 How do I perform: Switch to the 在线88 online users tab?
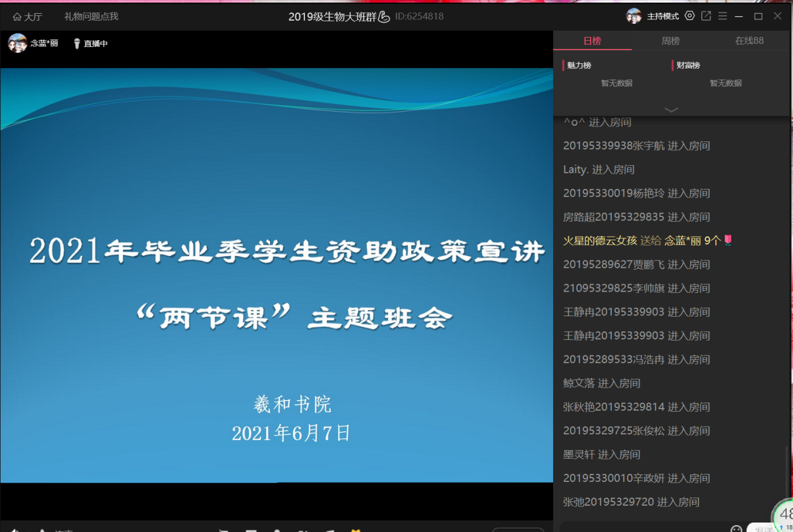[x=749, y=41]
